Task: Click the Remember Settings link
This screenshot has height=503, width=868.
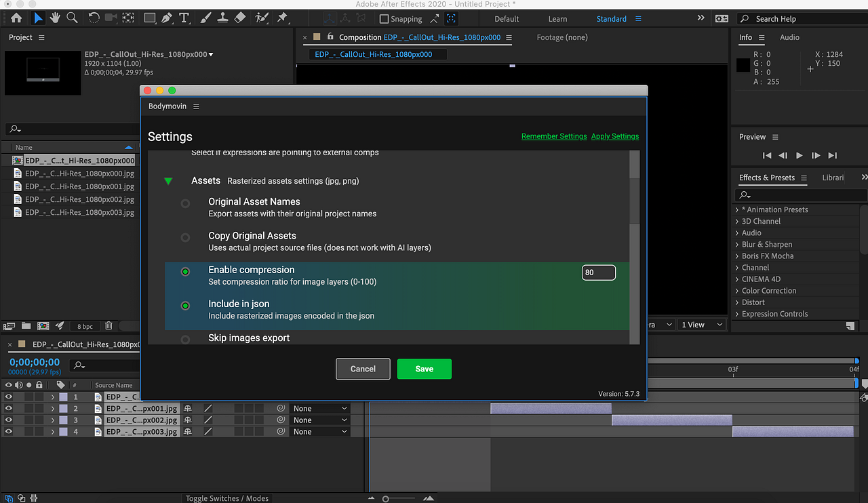Action: pos(554,136)
